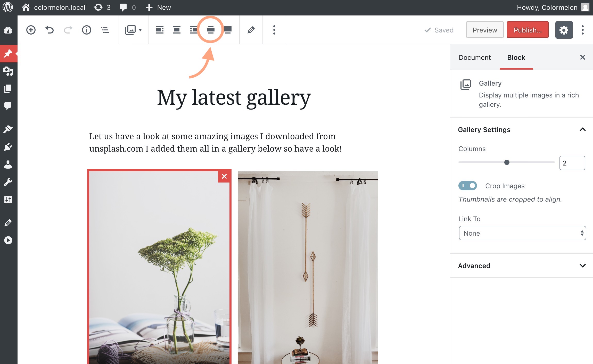Open the Pages sidebar icon
This screenshot has height=364, width=593.
coord(8,88)
